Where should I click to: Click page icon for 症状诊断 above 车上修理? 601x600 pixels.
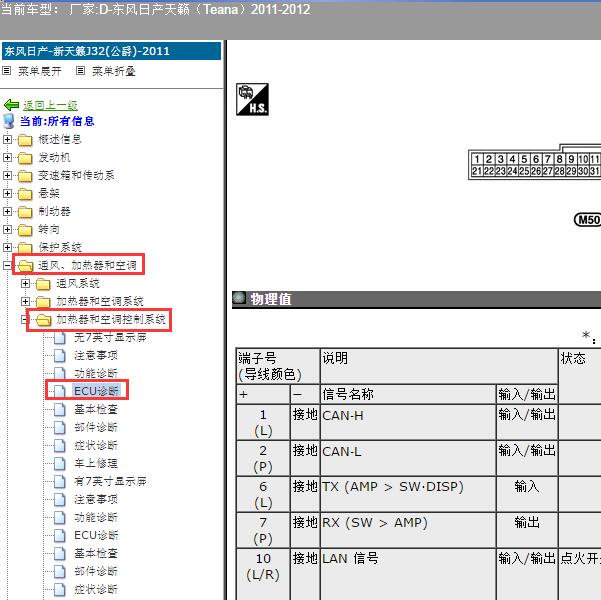coord(60,445)
